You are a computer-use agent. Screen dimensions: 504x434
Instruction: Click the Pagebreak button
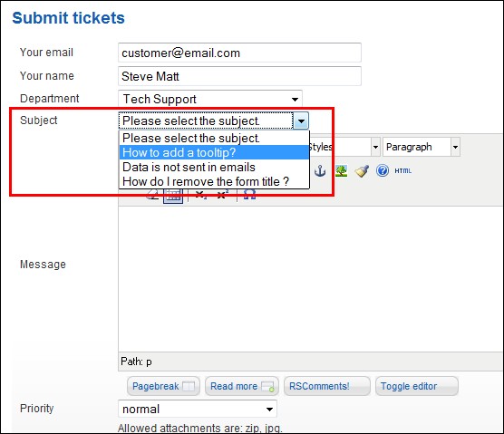click(x=163, y=386)
